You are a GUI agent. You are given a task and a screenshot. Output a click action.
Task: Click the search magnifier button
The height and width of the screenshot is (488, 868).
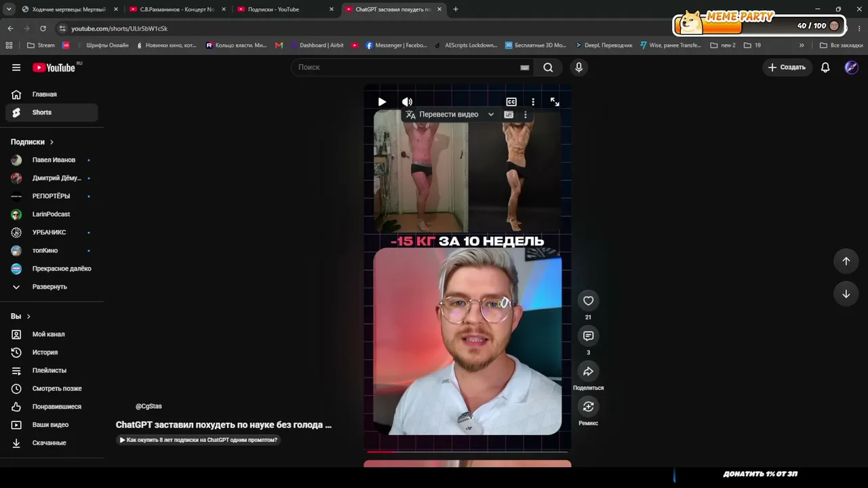pos(548,67)
